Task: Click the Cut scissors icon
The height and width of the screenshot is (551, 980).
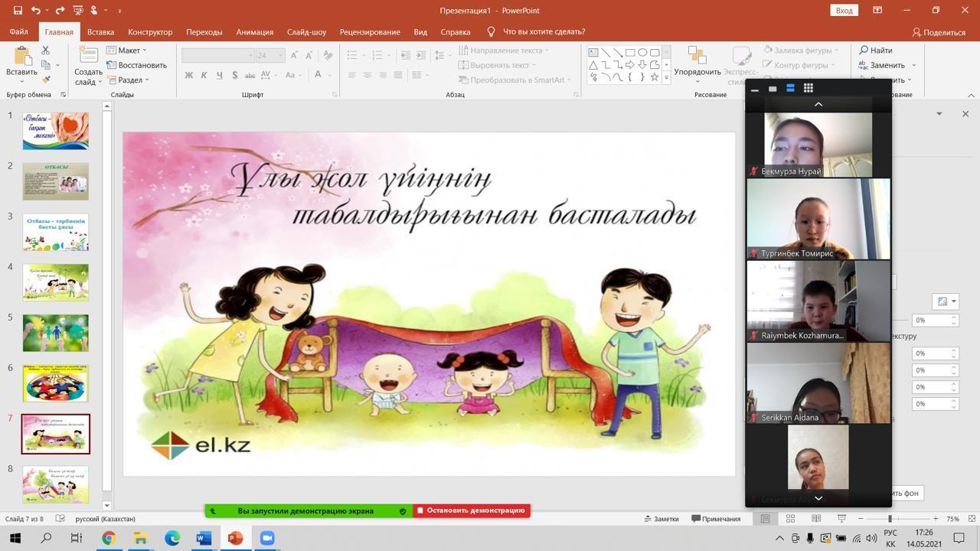Action: tap(45, 51)
